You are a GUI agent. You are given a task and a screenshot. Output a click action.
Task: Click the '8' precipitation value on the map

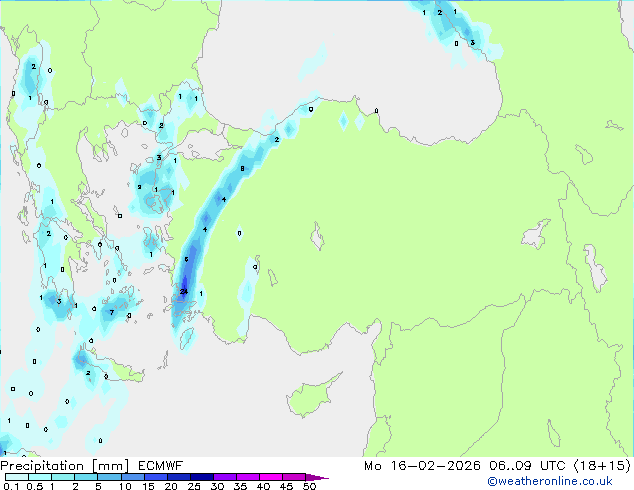pyautogui.click(x=242, y=169)
